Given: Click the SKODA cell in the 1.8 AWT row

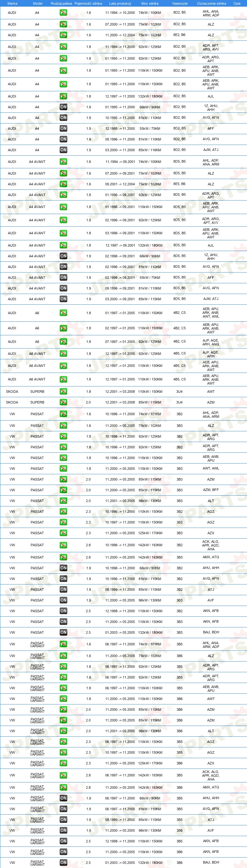Looking at the screenshot, I should pos(12,392).
